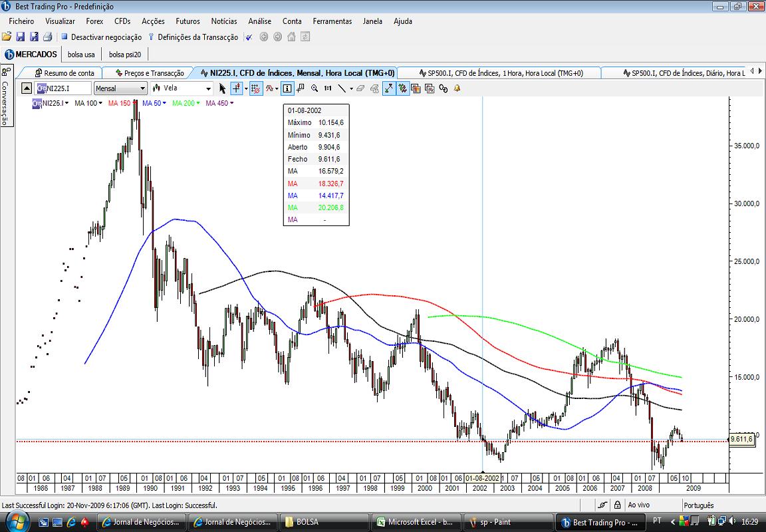Screen dimensions: 766x532
Task: Activate the crosshair cursor tool
Action: pos(237,88)
